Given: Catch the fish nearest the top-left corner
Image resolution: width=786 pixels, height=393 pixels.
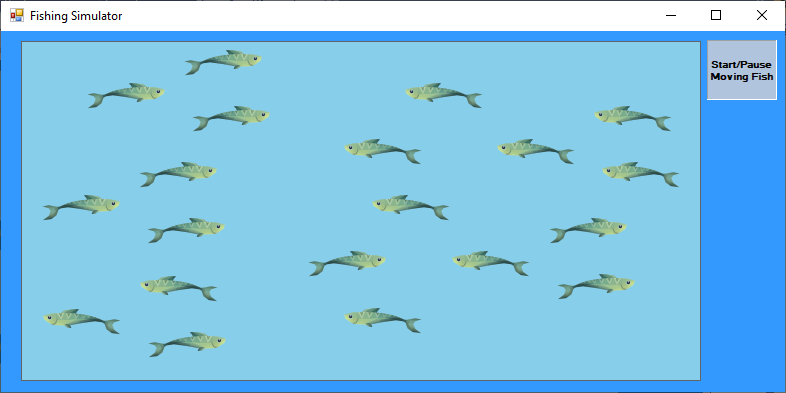Looking at the screenshot, I should [126, 95].
